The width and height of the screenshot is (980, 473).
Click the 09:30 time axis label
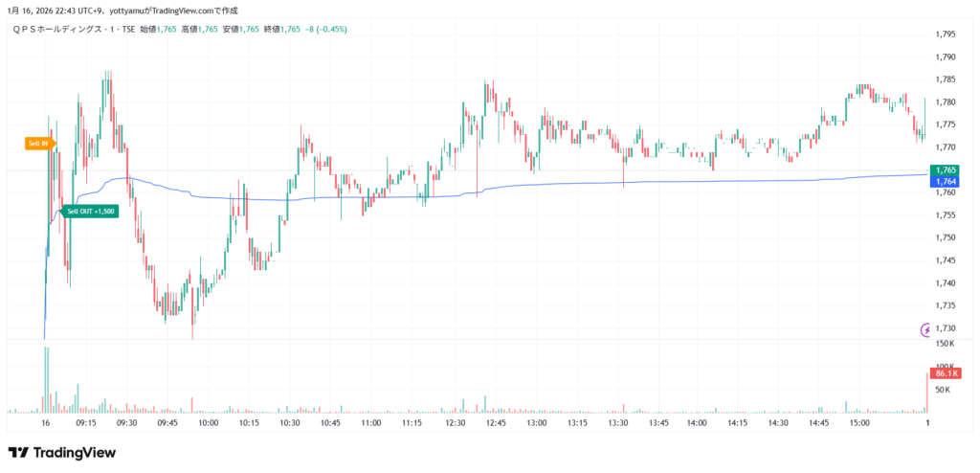coord(126,422)
